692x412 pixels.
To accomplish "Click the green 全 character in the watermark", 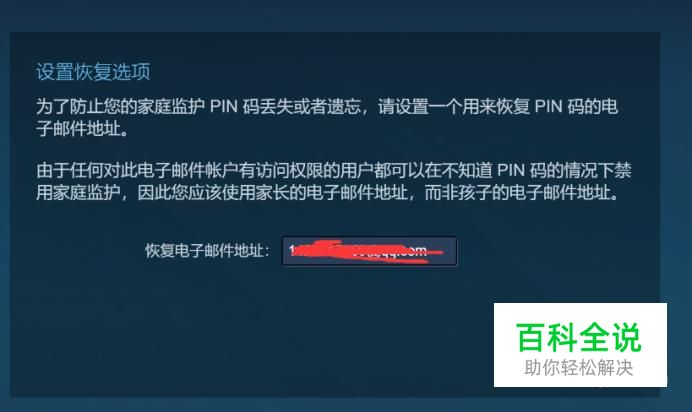I will [x=594, y=337].
